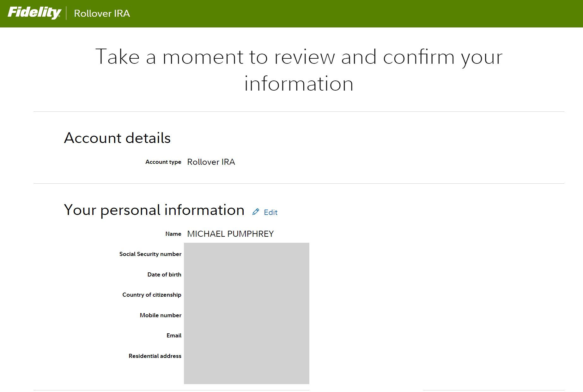Viewport: 583px width, 392px height.
Task: Click the Email field label
Action: (174, 336)
